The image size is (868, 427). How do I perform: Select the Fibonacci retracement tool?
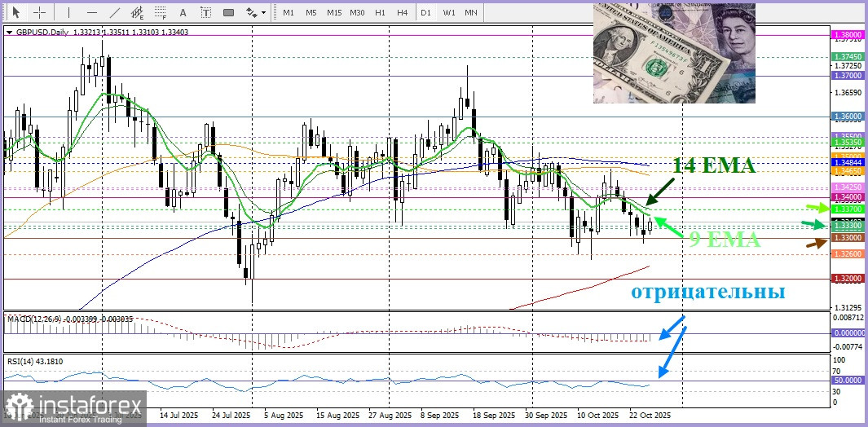point(161,12)
